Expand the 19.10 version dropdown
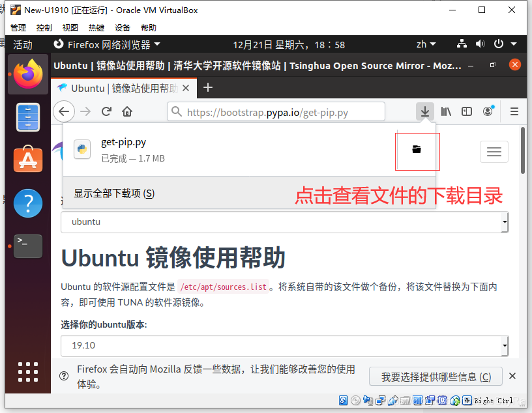 coord(284,345)
